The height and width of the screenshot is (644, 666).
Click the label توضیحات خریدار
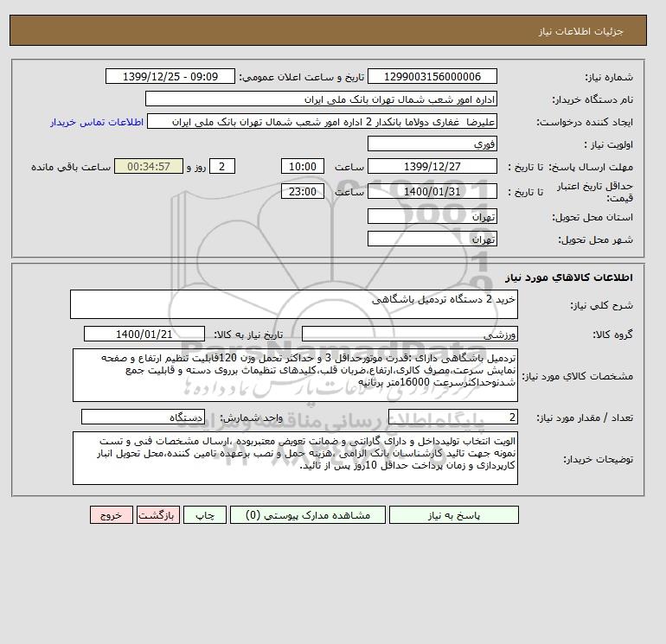[x=598, y=459]
